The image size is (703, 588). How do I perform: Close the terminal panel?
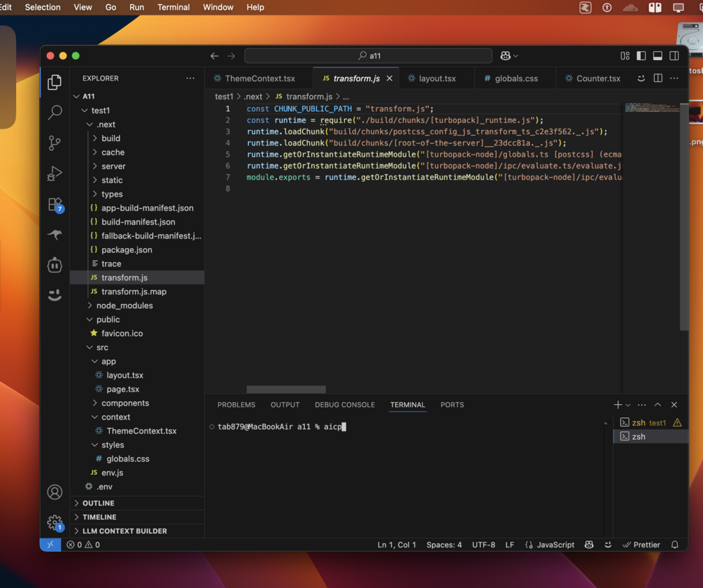674,405
